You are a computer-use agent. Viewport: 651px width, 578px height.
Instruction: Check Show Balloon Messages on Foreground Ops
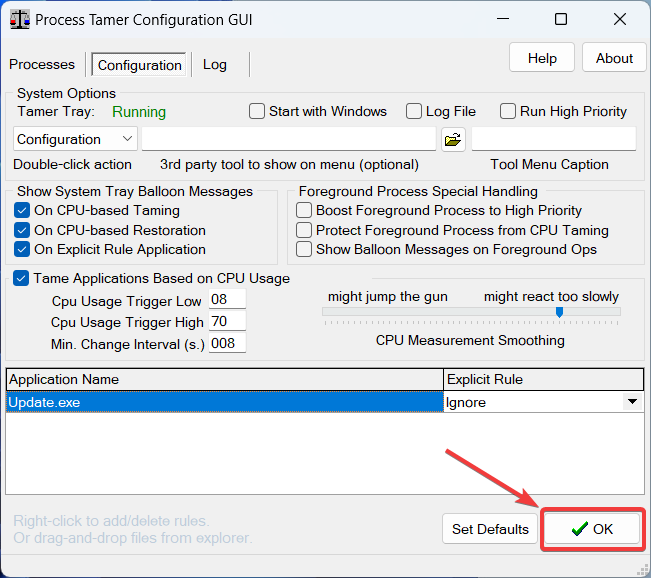(304, 249)
